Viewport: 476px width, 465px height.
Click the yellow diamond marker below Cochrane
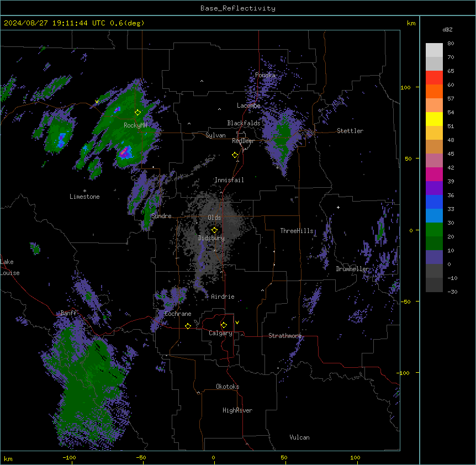point(188,326)
